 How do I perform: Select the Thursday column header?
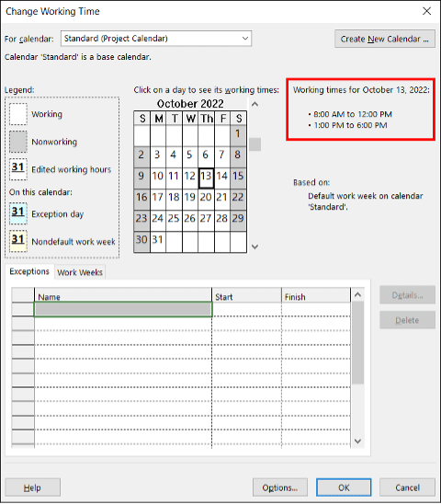click(x=207, y=119)
